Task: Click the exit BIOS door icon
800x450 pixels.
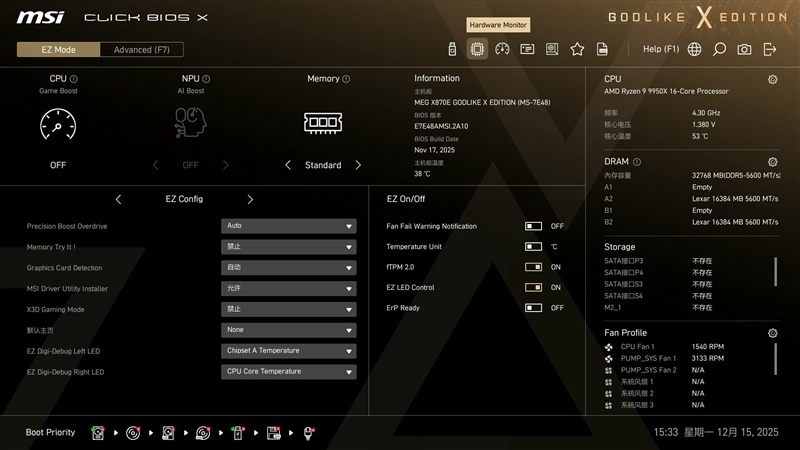Action: coord(770,49)
